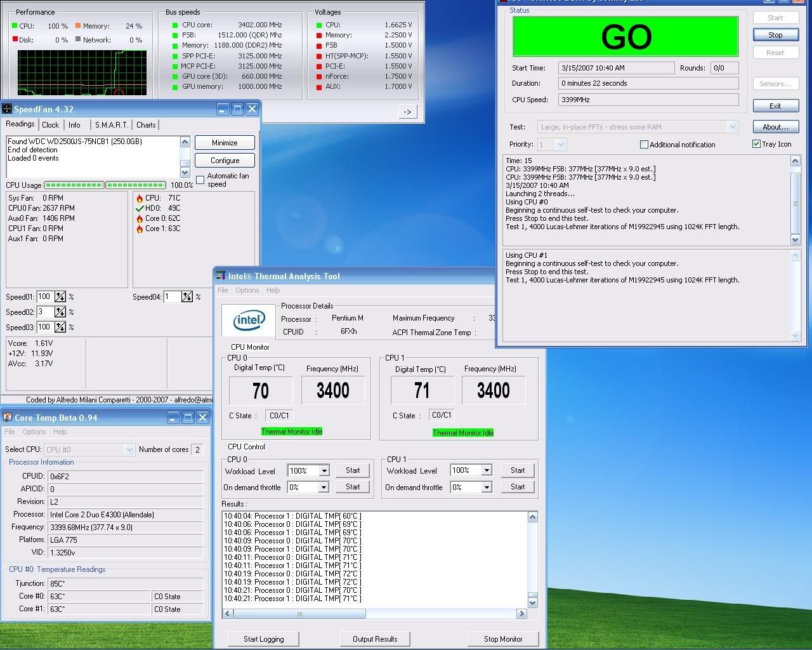Viewport: 812px width, 650px height.
Task: Start the CPU 1 On demand throttle
Action: (x=518, y=487)
